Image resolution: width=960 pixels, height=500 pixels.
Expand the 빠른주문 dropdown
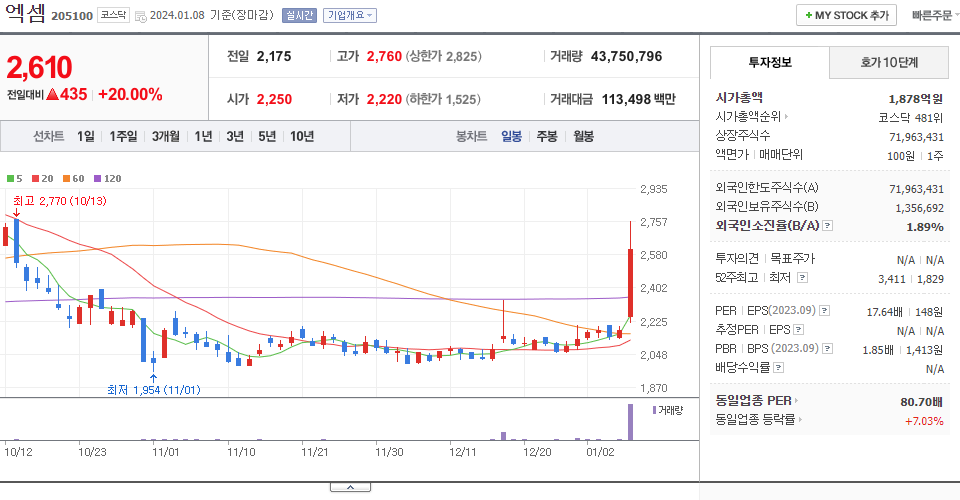pos(935,15)
